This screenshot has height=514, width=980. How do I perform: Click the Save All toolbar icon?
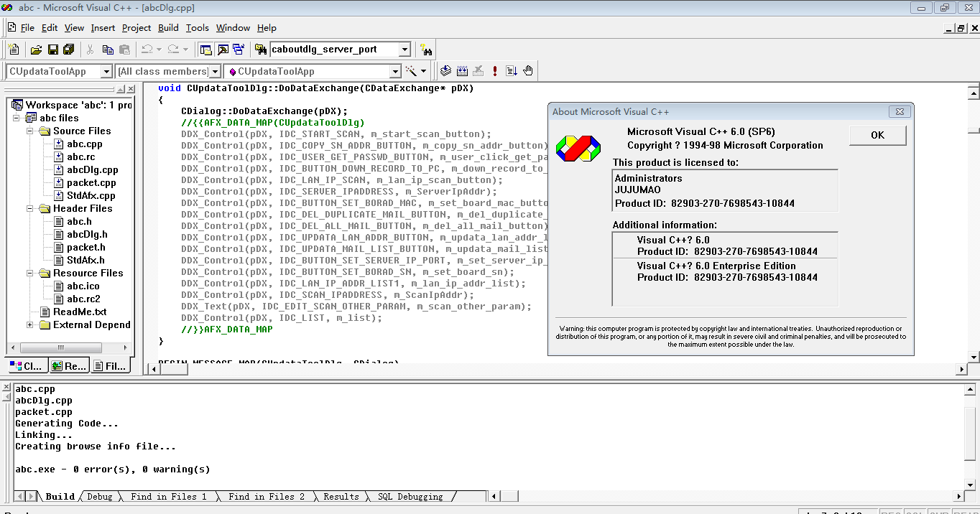[x=69, y=50]
